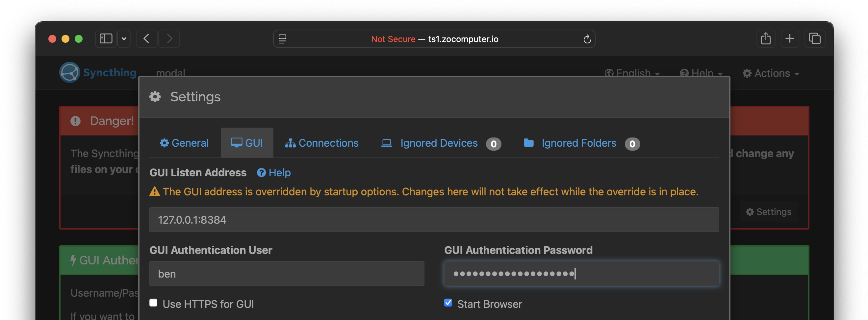Click the Ignored Folders count badge
Image resolution: width=868 pixels, height=320 pixels.
coord(632,144)
